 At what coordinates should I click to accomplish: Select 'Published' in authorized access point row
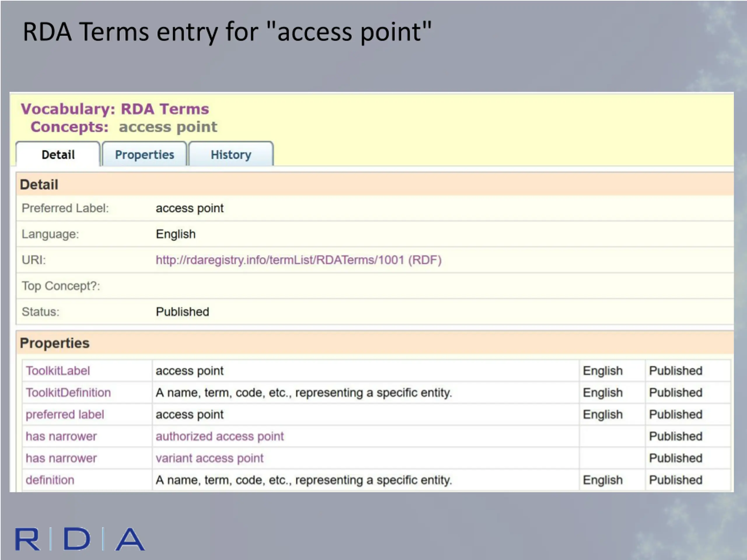pyautogui.click(x=676, y=436)
